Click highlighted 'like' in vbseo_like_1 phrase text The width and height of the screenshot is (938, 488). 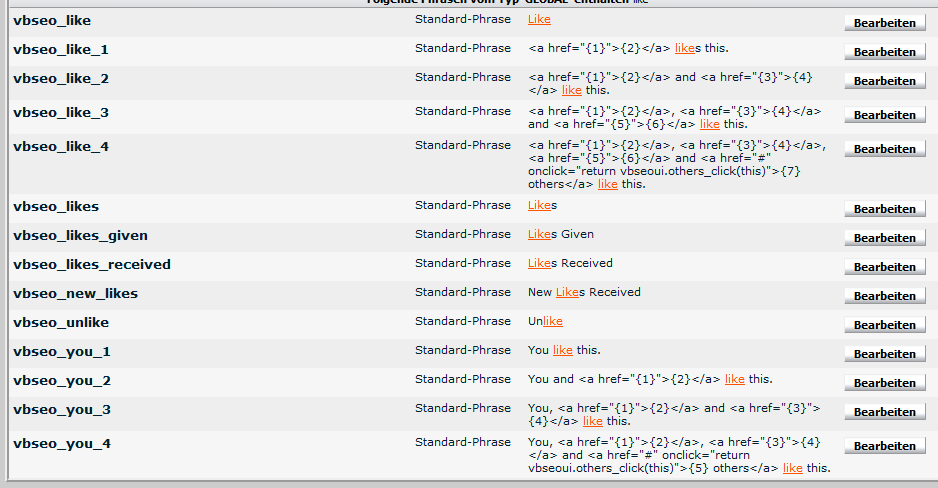(684, 48)
